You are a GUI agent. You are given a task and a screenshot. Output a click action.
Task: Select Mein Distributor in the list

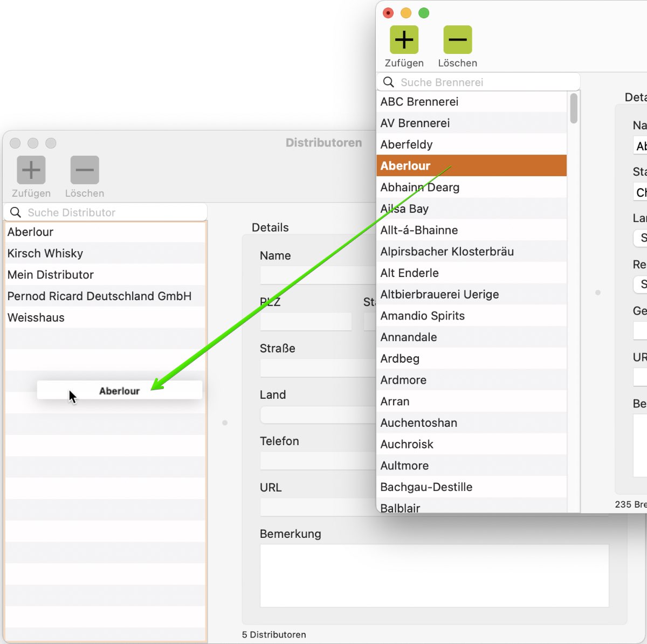105,275
